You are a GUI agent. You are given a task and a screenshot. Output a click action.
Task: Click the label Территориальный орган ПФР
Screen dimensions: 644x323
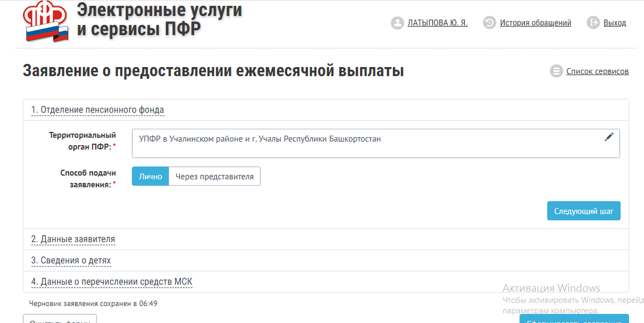(x=83, y=141)
